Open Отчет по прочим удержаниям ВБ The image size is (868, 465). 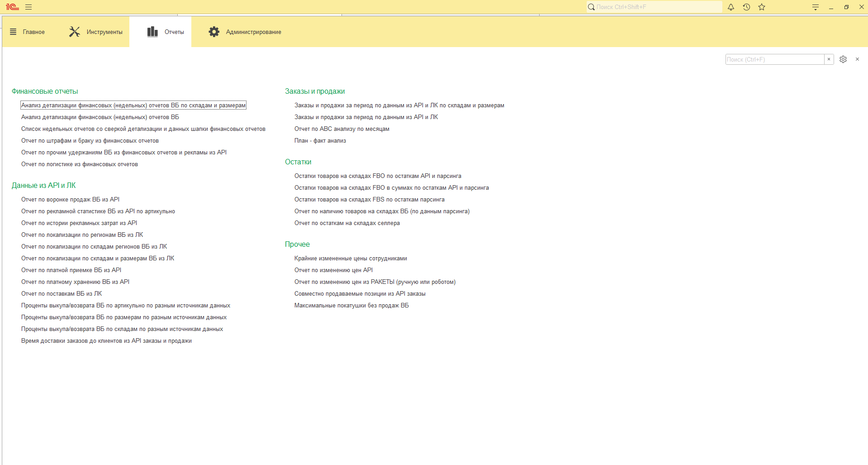(x=124, y=152)
